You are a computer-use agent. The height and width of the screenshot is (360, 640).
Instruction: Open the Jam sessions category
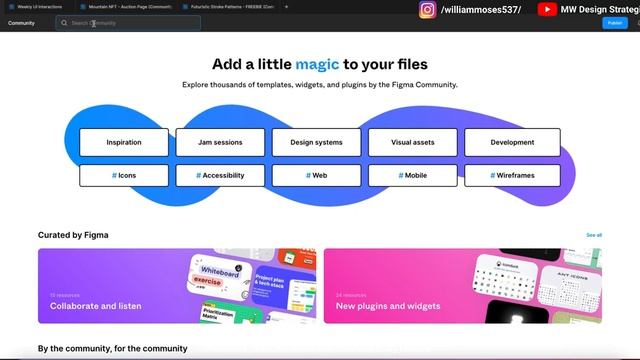pyautogui.click(x=220, y=142)
